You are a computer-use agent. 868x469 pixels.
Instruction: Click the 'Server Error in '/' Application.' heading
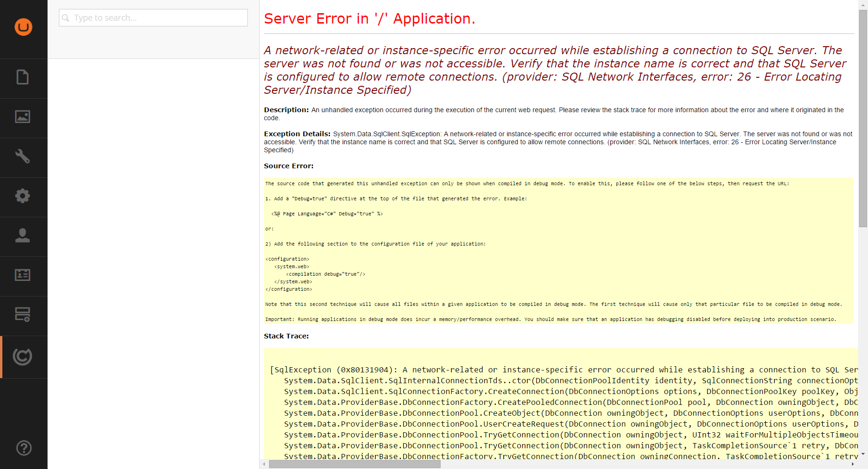click(x=369, y=19)
